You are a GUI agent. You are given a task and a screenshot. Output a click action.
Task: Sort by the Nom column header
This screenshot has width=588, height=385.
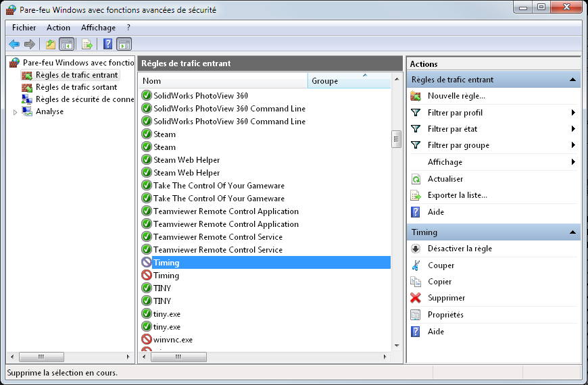click(223, 81)
